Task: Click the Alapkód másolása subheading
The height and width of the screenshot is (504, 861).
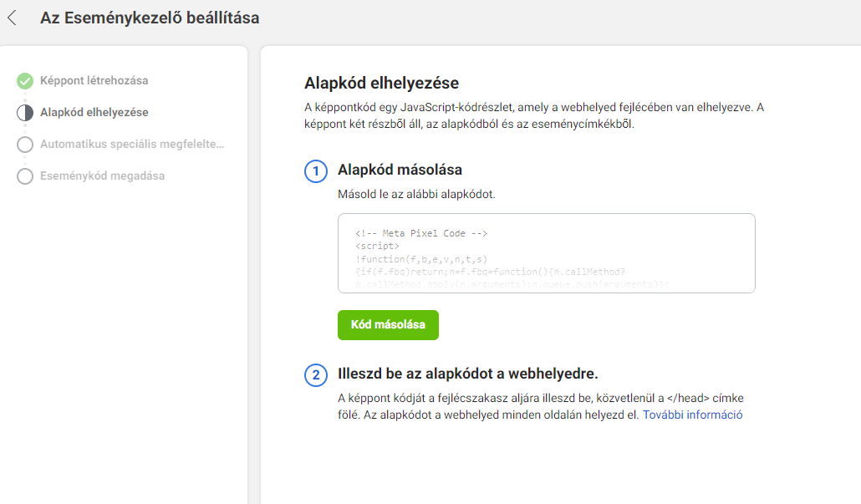Action: 400,170
